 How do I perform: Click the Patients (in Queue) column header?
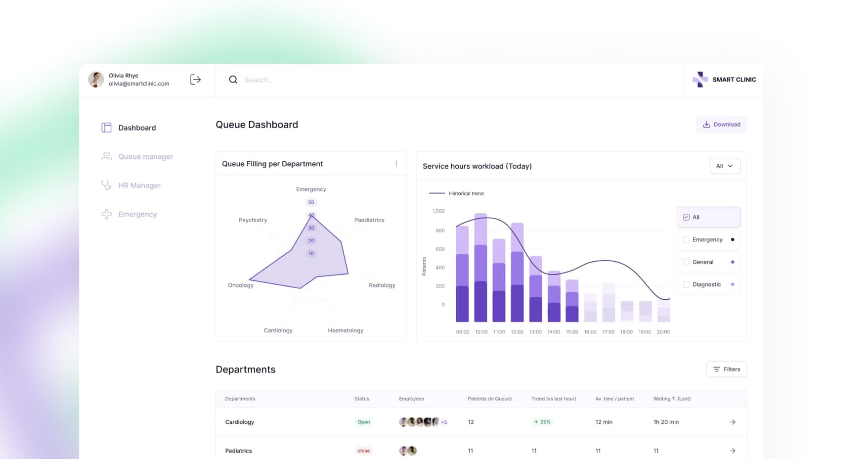coord(490,399)
